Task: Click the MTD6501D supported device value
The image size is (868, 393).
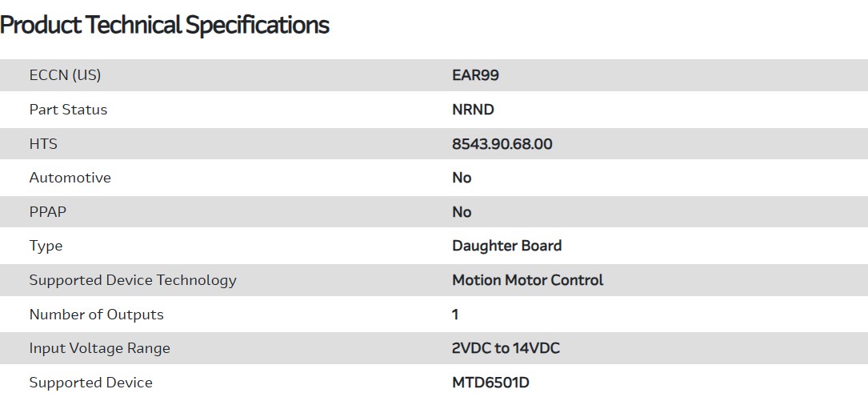Action: click(x=490, y=383)
